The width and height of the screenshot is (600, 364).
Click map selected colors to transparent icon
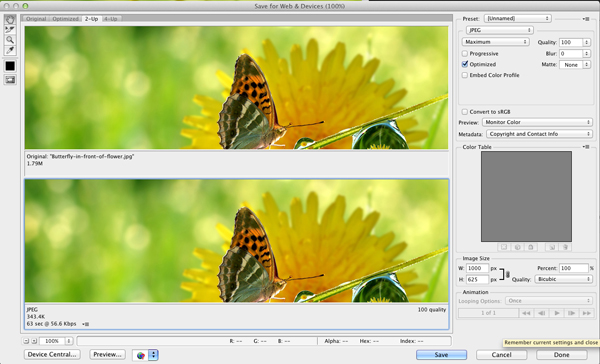(504, 247)
